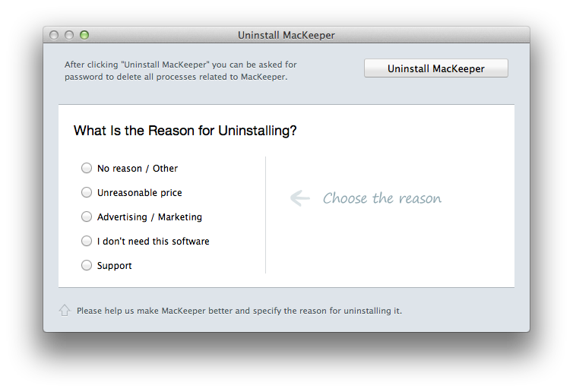Click the "Choose the reason" placeholder text
This screenshot has height=392, width=573.
coord(381,198)
